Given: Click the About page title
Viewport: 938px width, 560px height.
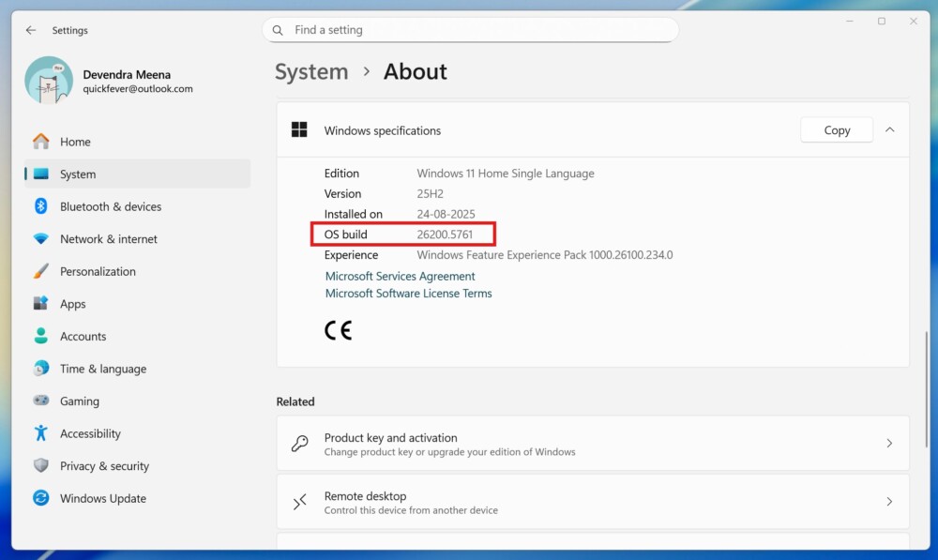Looking at the screenshot, I should (416, 72).
